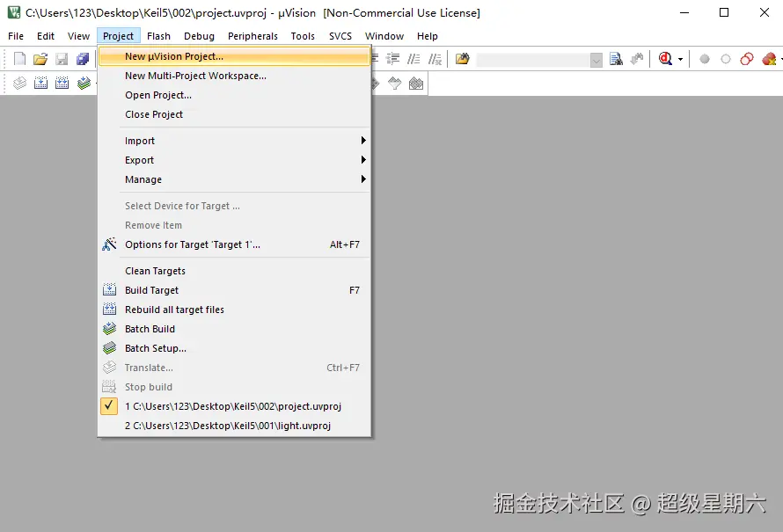
Task: Toggle checked recent project 002\project.uvproj
Action: click(235, 406)
